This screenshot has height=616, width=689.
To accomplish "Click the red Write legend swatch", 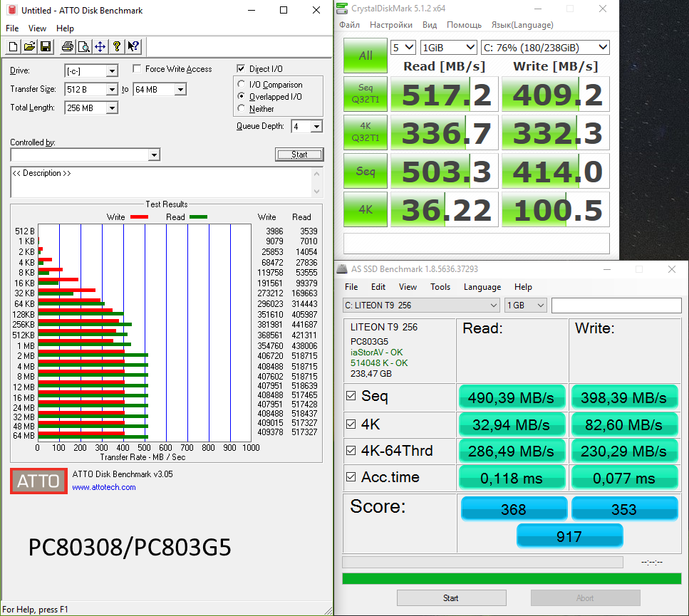I will click(139, 216).
